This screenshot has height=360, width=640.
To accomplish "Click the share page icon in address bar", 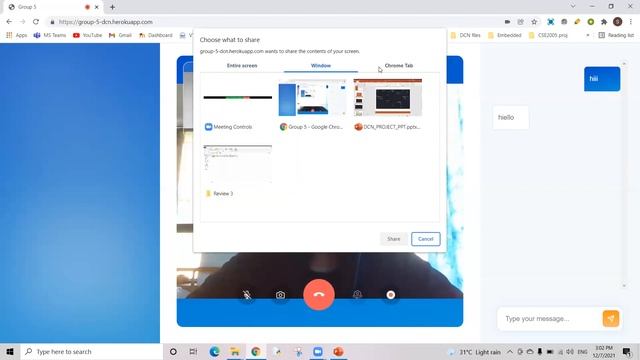I will click(520, 22).
